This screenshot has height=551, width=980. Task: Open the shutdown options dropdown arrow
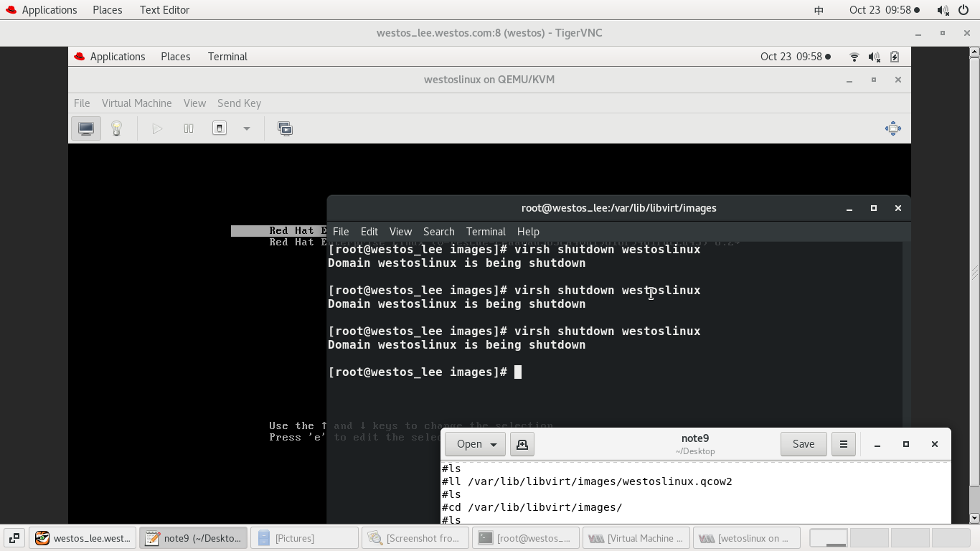pyautogui.click(x=246, y=128)
